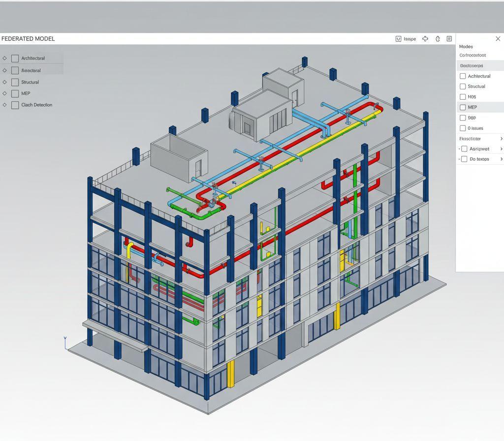Click the Modes panel title
504x441 pixels.
click(x=466, y=47)
